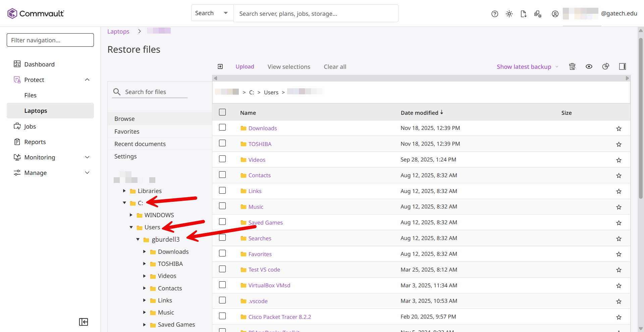
Task: Check the box for TOSHIBA folder
Action: [x=222, y=143]
